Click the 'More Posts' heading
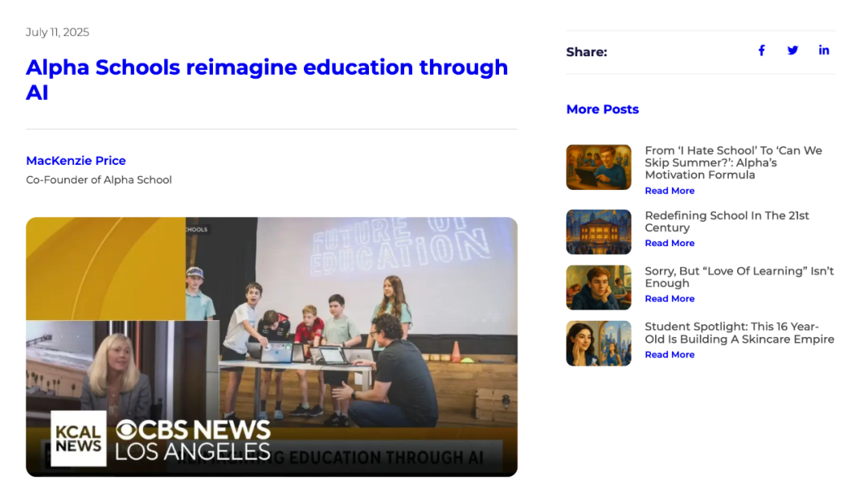 [602, 109]
